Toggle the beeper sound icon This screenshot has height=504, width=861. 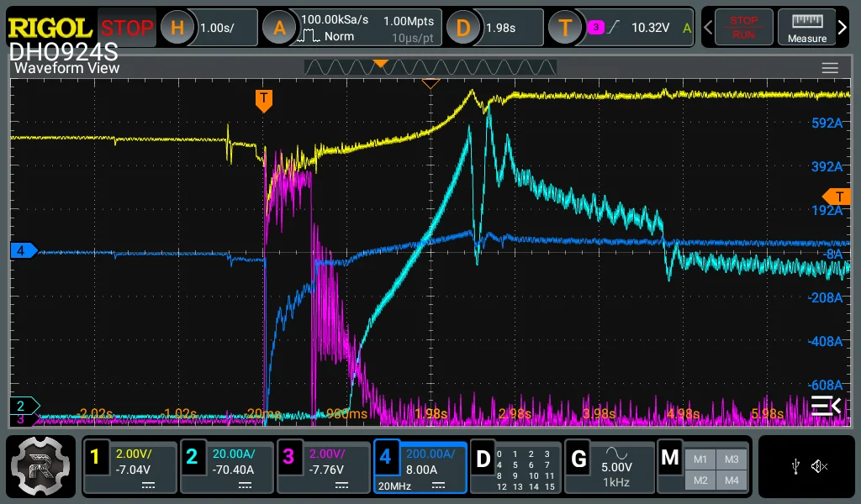(819, 467)
